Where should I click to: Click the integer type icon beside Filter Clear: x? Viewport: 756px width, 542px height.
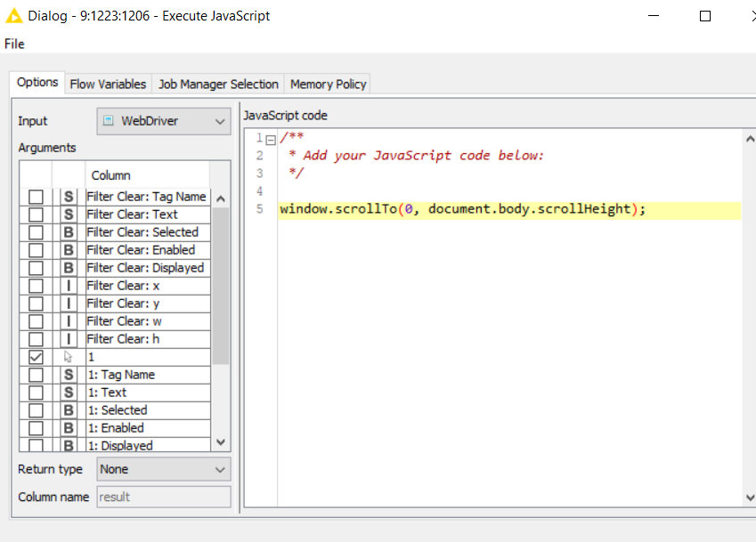[x=69, y=286]
